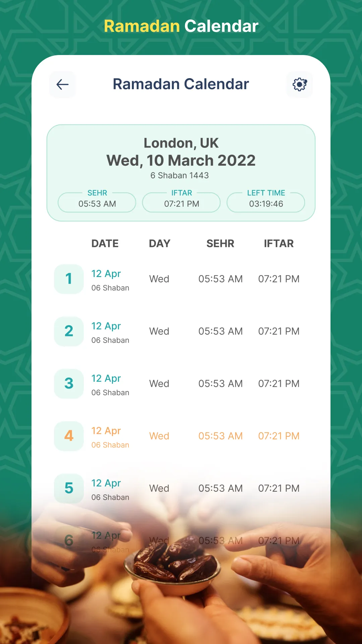Tap highlighted day 4 number badge

coord(69,436)
